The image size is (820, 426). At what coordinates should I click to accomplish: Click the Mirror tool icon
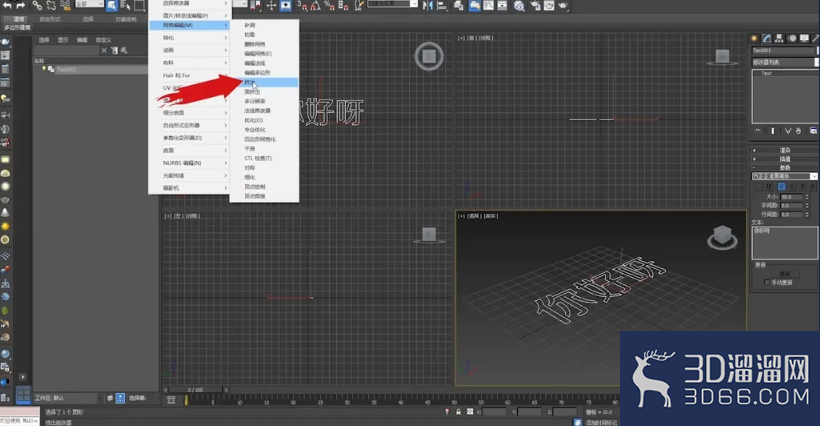tap(428, 6)
